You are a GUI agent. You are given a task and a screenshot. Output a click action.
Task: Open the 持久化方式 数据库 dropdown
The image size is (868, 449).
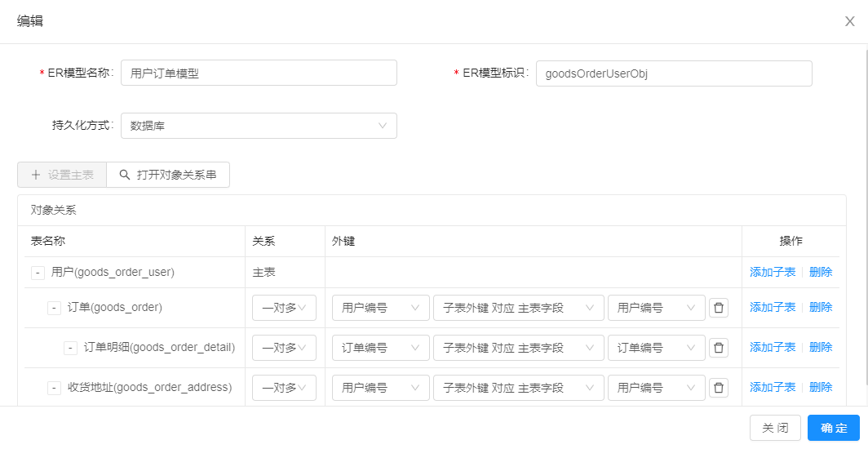coord(259,126)
